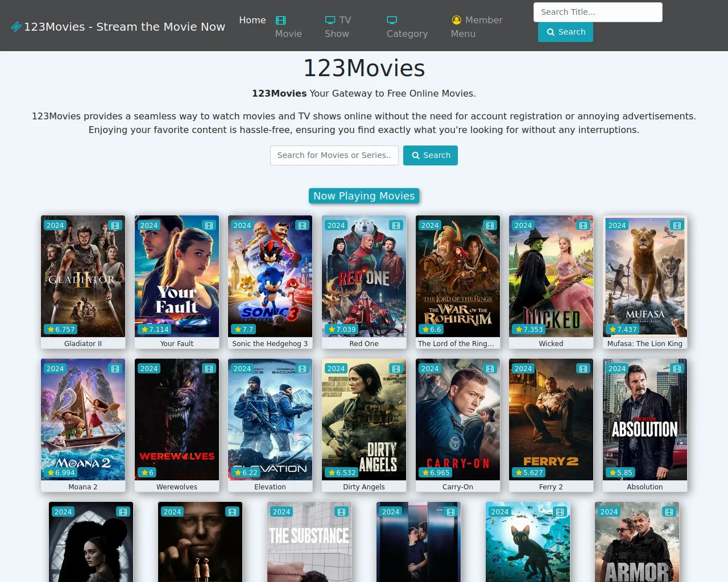Click the film icon on The Substance poster
Screen dimensions: 728x582
pos(342,512)
